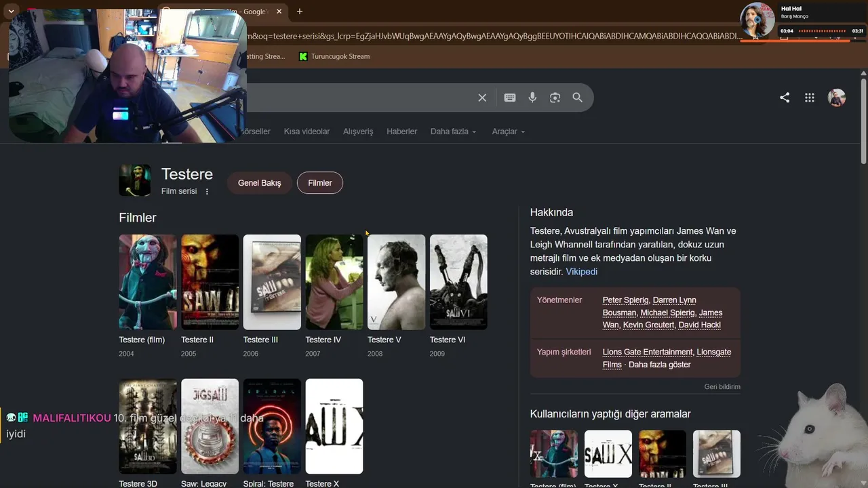This screenshot has height=488, width=868.
Task: Open the Testere X poster
Action: 334,426
